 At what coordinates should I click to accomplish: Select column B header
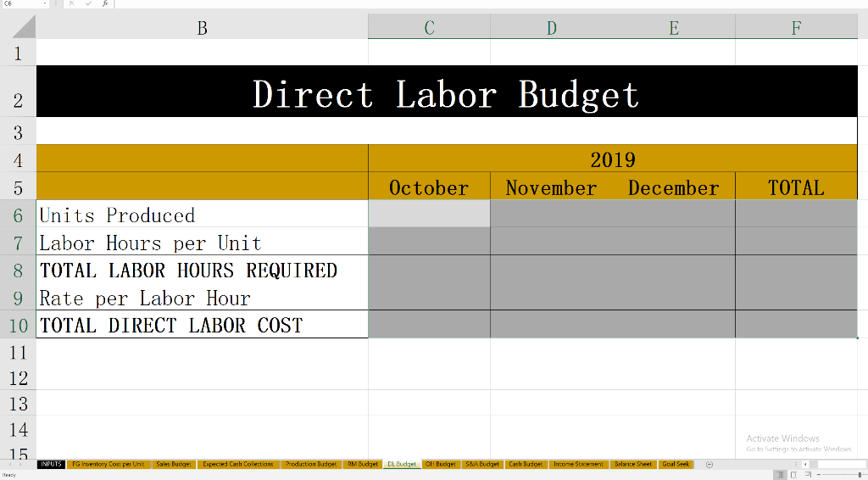tap(202, 27)
